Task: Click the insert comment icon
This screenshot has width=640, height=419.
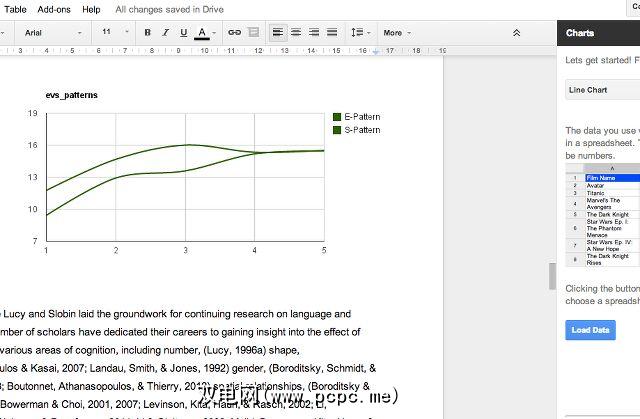Action: 253,32
